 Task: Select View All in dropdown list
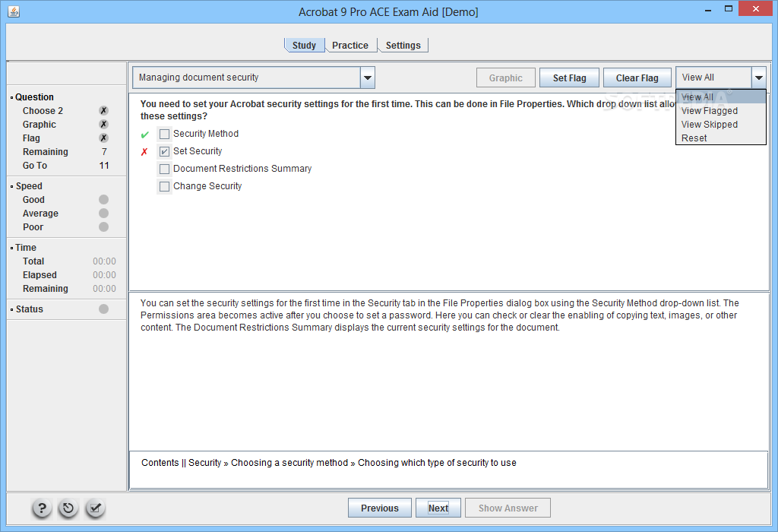coord(721,97)
